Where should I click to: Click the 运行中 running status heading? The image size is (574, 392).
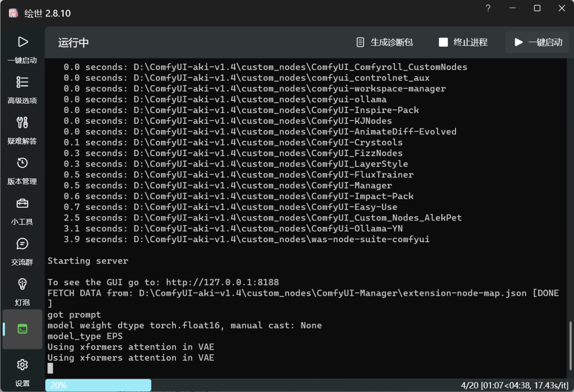point(73,42)
